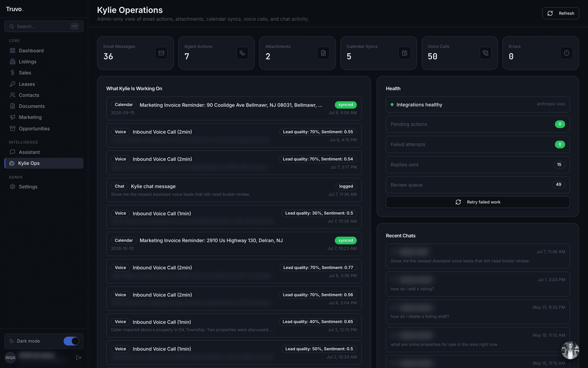Click the Pending actions row
The image size is (588, 368).
(x=478, y=124)
